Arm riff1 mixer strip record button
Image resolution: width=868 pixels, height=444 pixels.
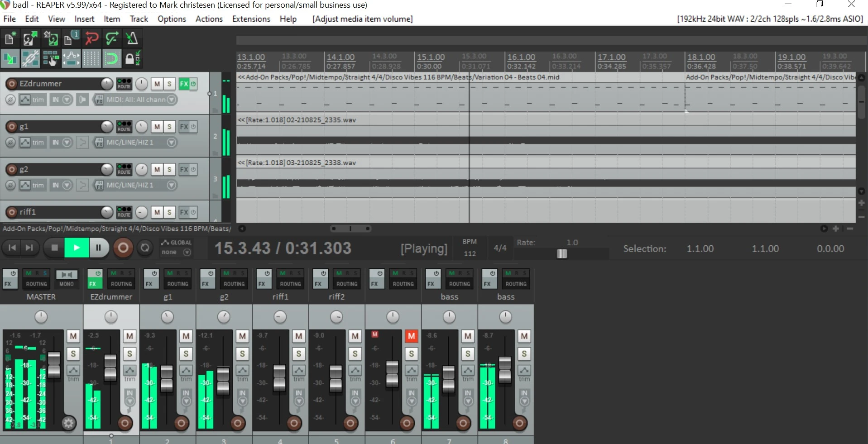pos(294,423)
